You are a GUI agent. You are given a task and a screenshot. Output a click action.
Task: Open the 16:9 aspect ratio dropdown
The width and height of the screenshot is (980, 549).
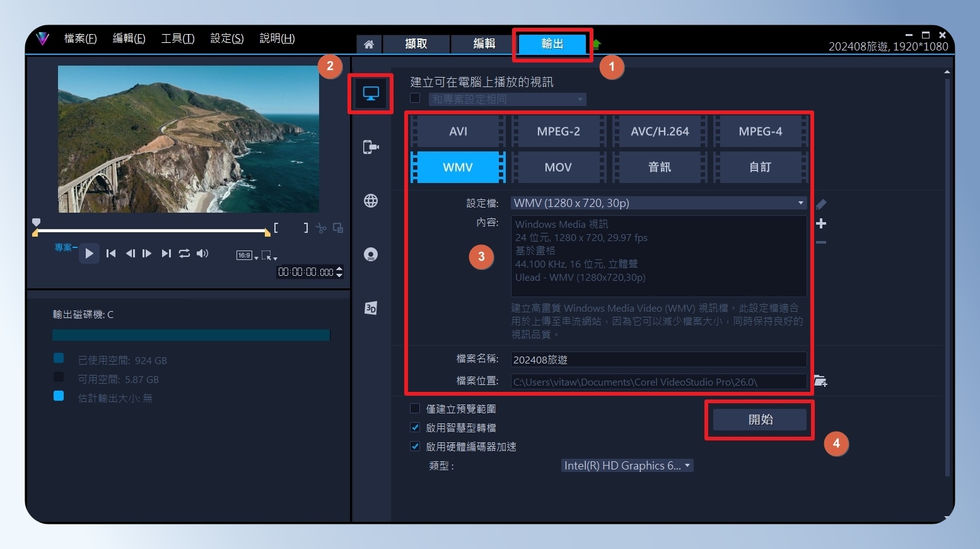(247, 256)
